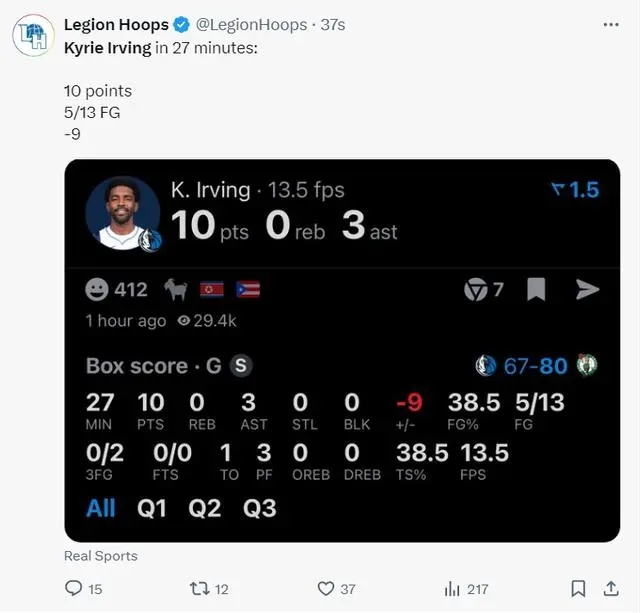Screen dimensions: 640x613
Task: Bookmark the tweet with bookmark icon
Action: point(578,589)
